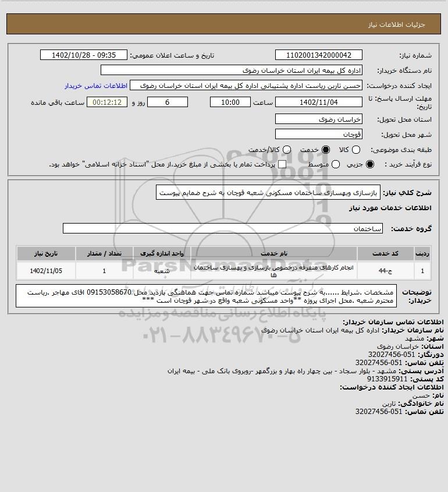
Task: Click the family name line تاربن
Action: coord(413,403)
